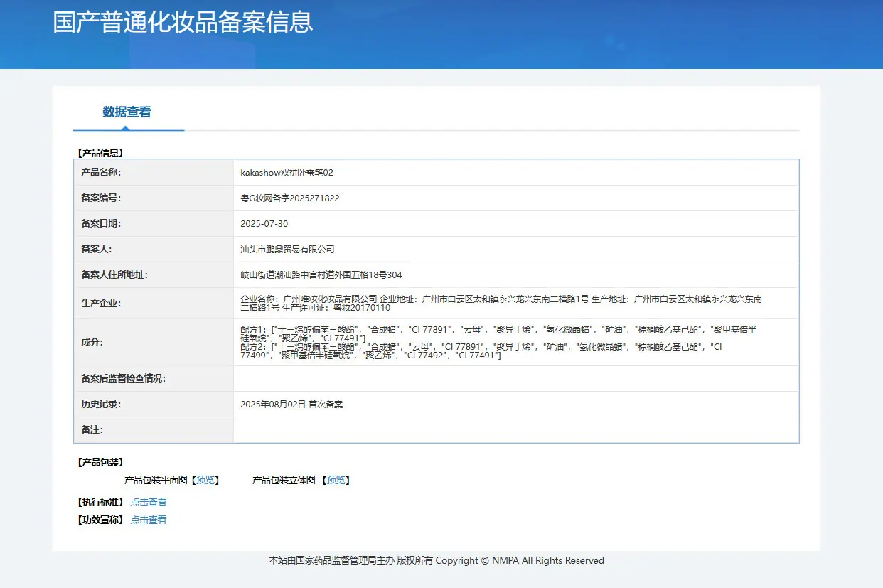883x588 pixels.
Task: Click the 备案日期 value 2025-07-30
Action: 264,224
